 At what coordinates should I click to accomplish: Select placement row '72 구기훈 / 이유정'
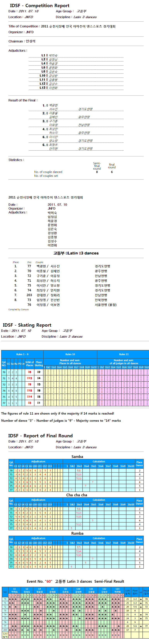coord(62,276)
